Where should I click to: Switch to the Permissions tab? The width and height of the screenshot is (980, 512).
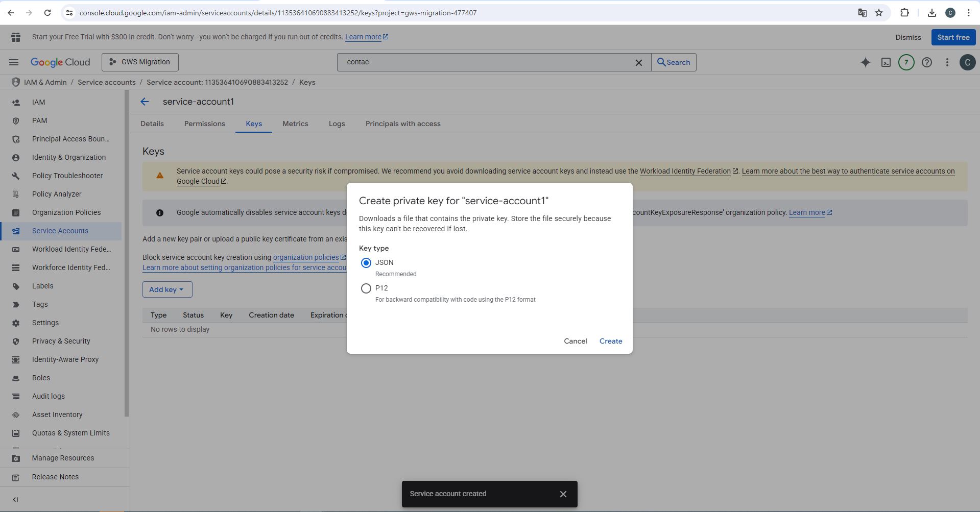(x=204, y=124)
